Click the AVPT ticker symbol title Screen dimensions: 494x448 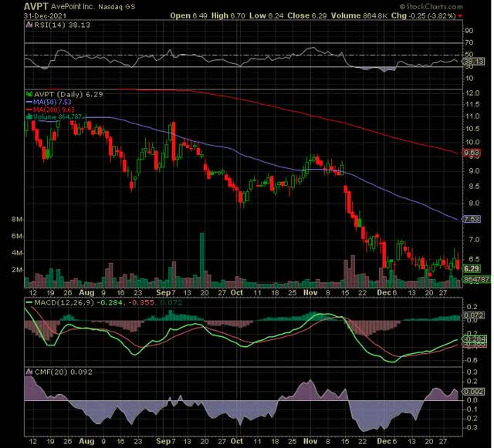click(x=36, y=6)
